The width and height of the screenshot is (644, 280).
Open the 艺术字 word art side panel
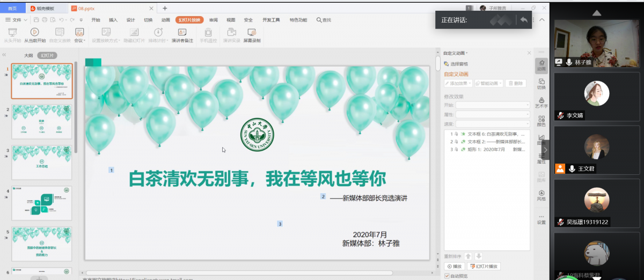tap(541, 102)
